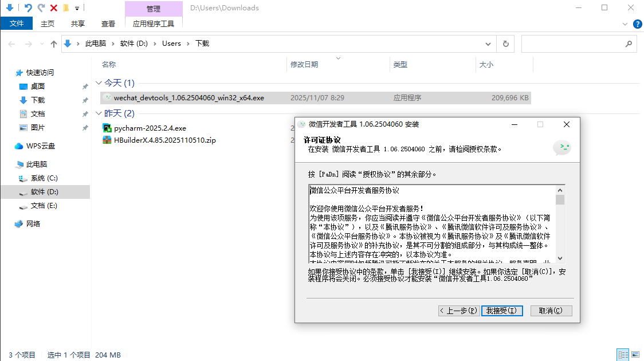Click 取消(C) to cancel installation
Viewport: 644px width, 361px height.
(551, 311)
